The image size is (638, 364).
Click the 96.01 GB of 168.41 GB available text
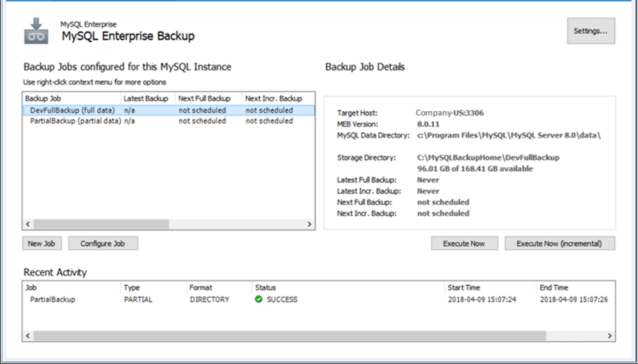(x=475, y=169)
